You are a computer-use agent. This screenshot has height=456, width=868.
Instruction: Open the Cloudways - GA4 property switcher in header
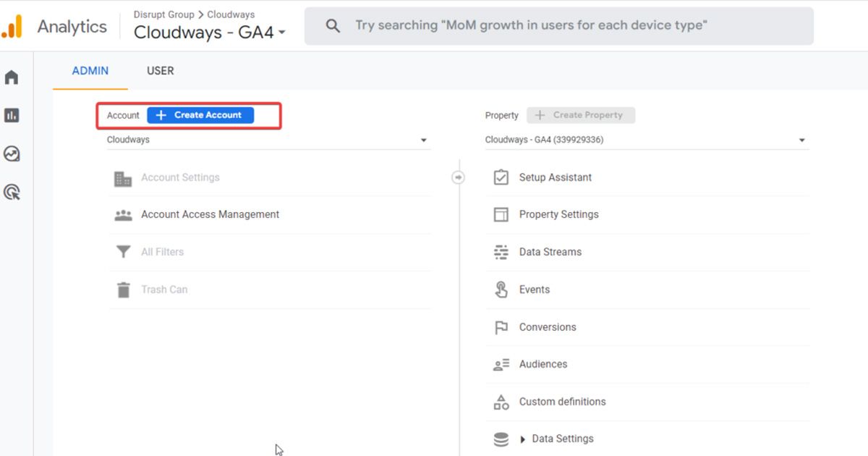coord(210,33)
